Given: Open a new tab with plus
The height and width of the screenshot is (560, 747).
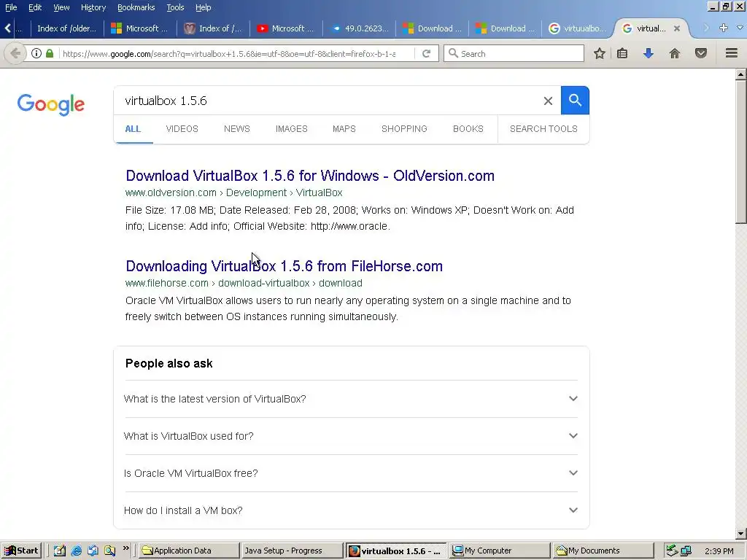Looking at the screenshot, I should pos(724,28).
